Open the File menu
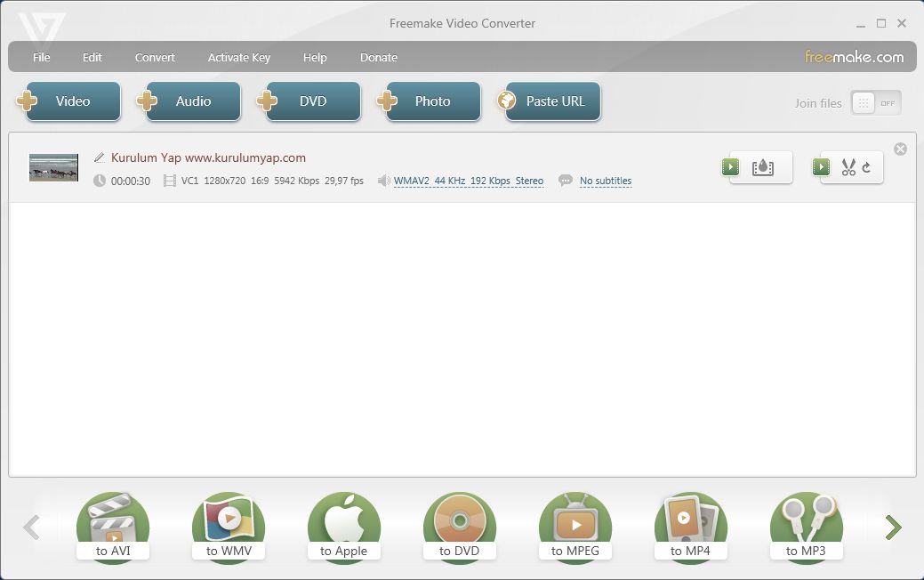The image size is (924, 580). point(41,57)
